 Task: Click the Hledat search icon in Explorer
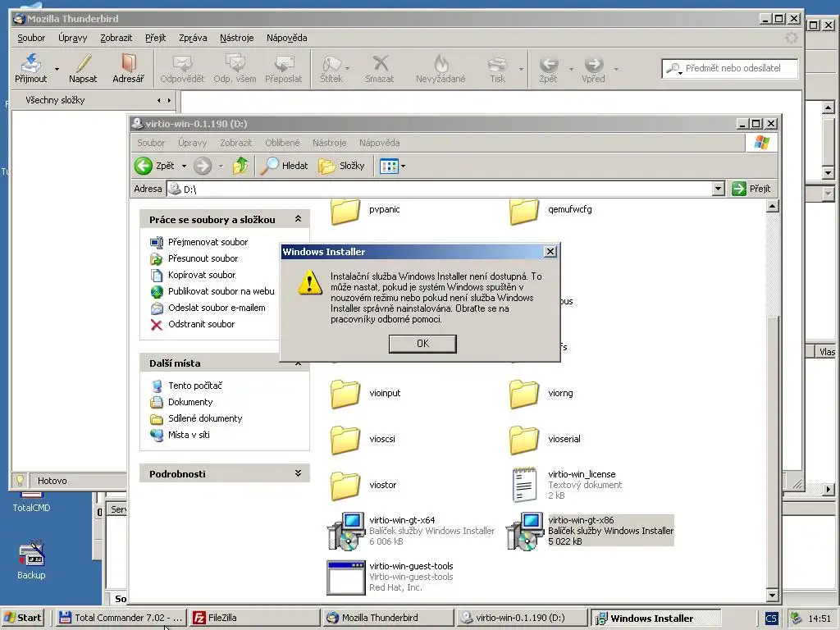point(284,166)
